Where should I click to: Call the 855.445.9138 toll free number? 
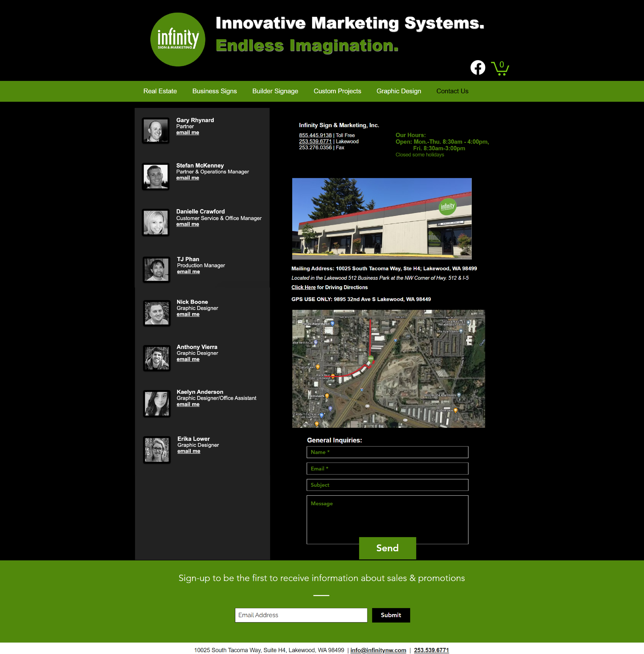coord(315,135)
